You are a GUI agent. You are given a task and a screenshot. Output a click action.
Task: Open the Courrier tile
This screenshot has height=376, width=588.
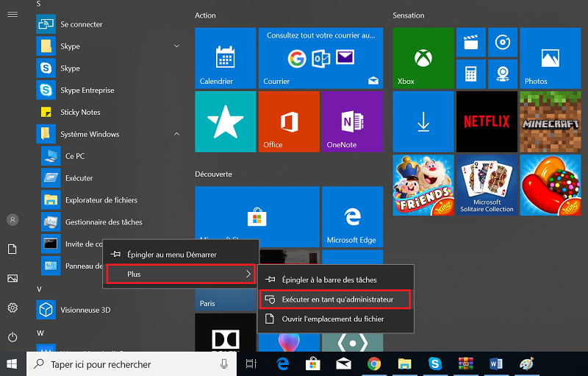320,58
